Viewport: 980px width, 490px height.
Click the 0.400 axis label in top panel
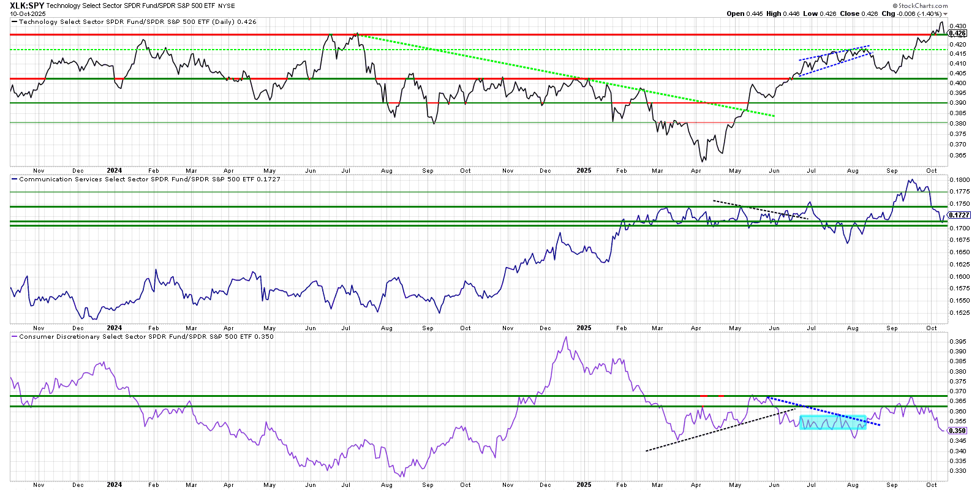click(957, 83)
